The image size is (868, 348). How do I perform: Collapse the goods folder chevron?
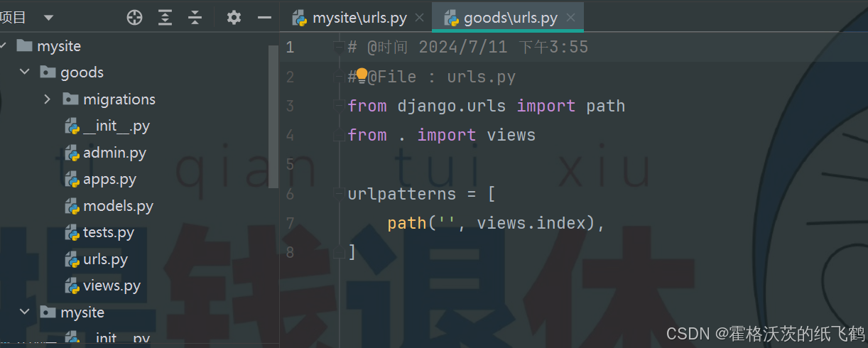coord(25,72)
